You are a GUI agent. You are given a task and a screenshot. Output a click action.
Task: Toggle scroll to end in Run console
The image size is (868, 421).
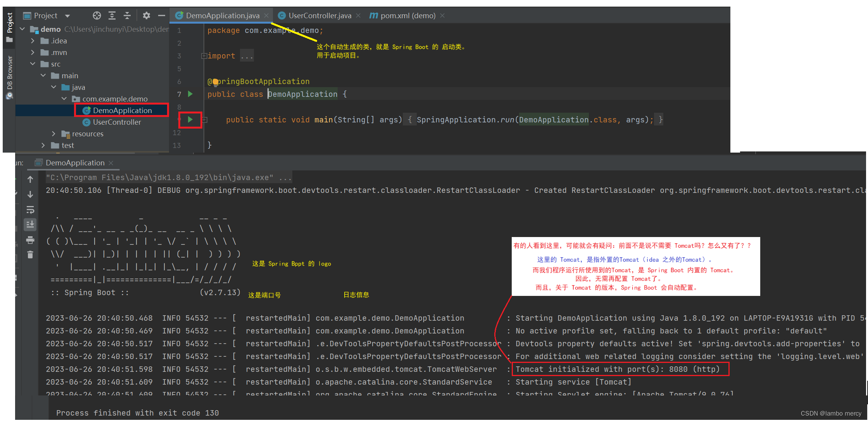(30, 224)
